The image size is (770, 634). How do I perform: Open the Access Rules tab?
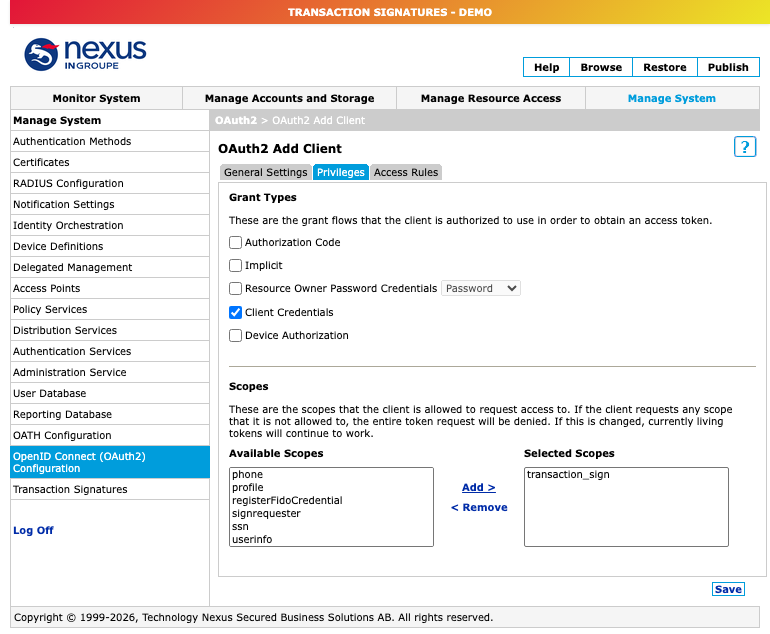tap(406, 172)
